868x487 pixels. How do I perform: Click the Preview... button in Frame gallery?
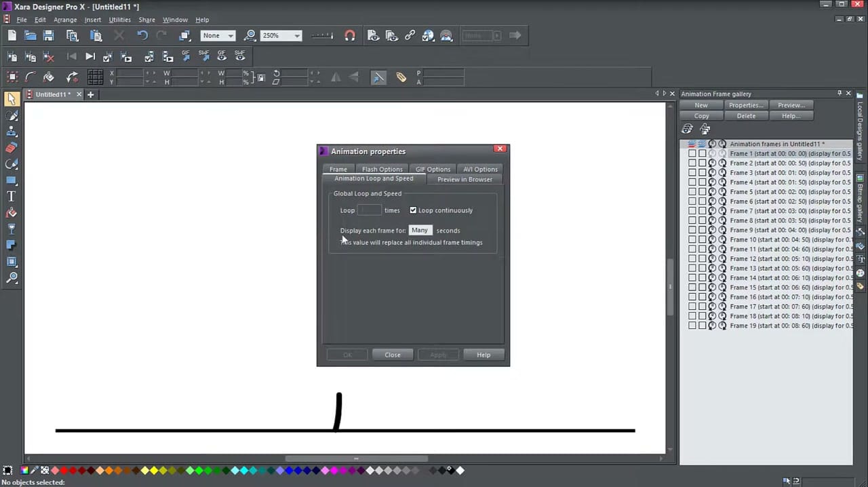tap(791, 105)
